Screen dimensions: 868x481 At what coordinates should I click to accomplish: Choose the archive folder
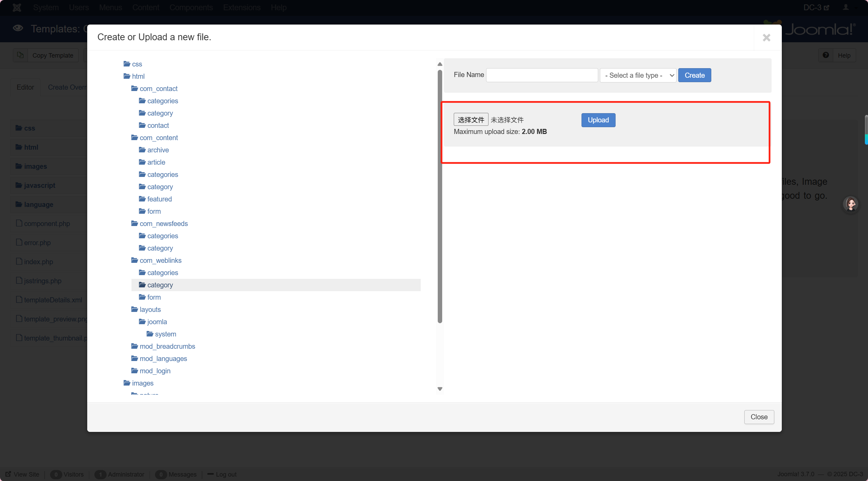[x=158, y=150]
